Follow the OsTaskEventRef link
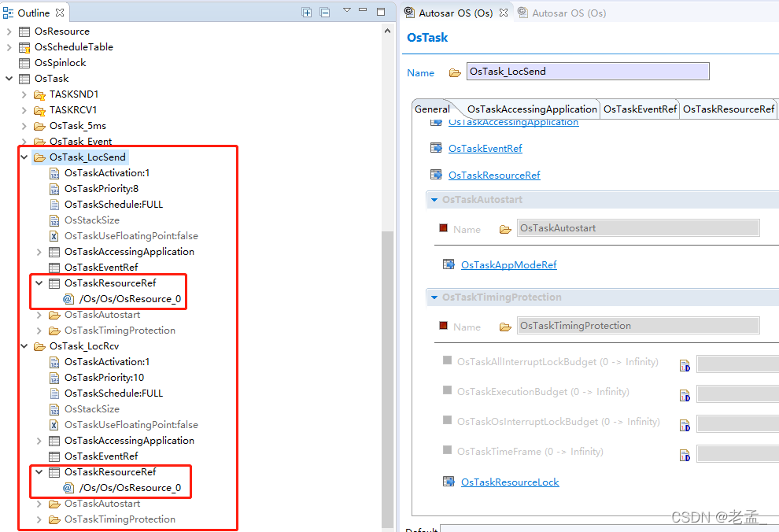 tap(485, 148)
